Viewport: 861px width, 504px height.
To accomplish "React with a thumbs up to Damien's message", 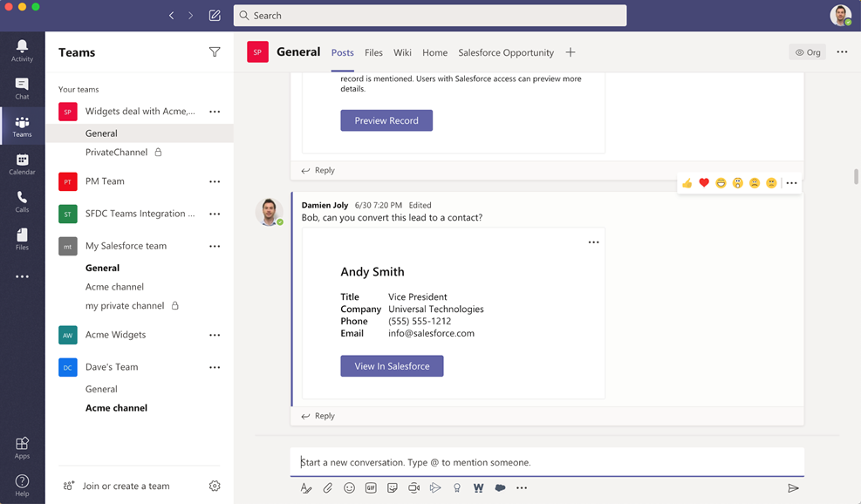I will [687, 183].
